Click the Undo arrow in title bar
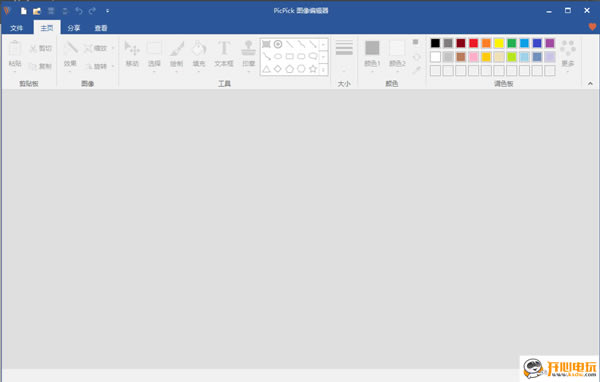Viewport: 600px width, 382px height. [x=79, y=11]
